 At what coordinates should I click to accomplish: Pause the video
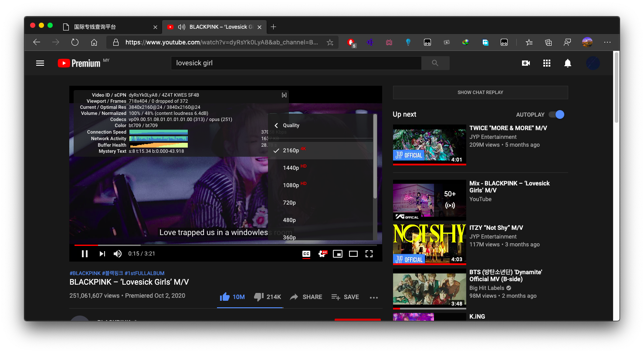(85, 254)
